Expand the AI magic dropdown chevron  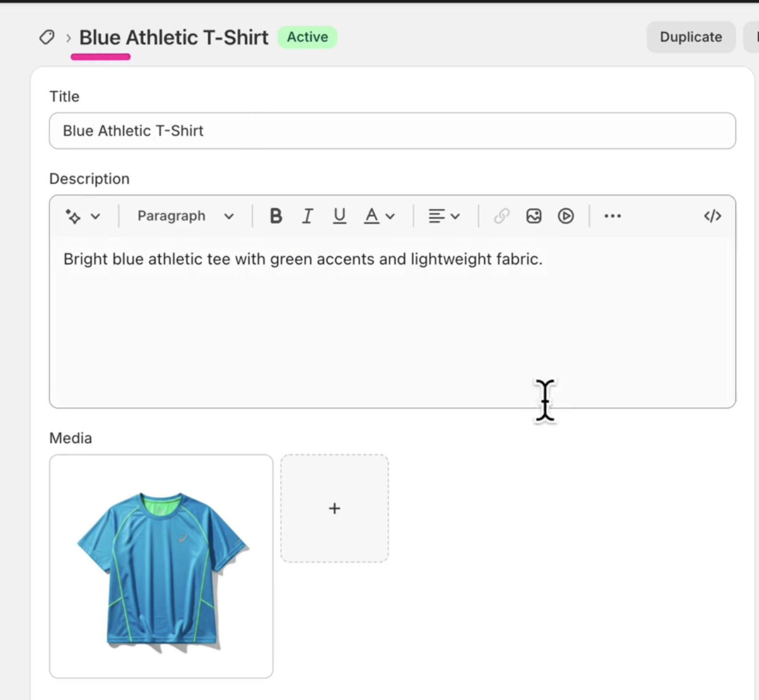pyautogui.click(x=95, y=216)
